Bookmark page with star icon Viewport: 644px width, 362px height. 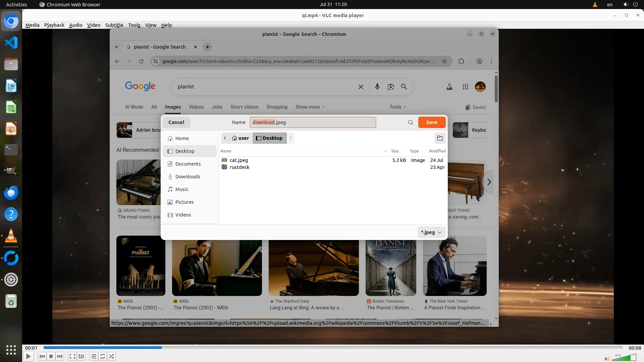[x=444, y=61]
